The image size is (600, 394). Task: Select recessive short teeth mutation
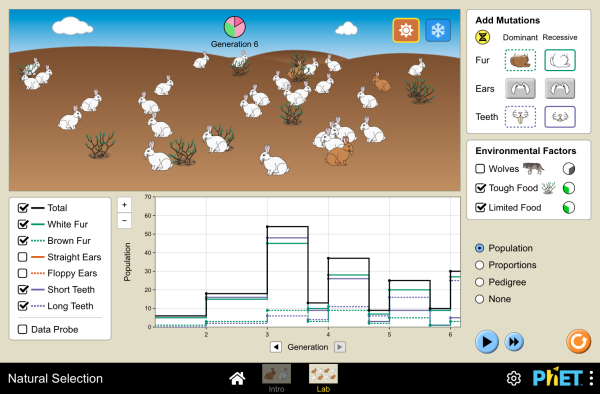coord(559,117)
